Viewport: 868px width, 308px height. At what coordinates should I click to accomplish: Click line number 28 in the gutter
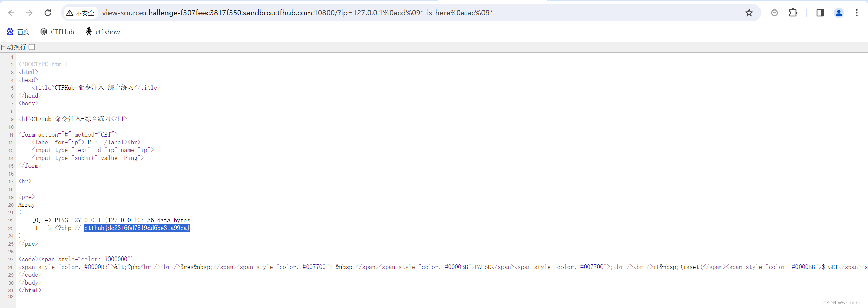(11, 267)
